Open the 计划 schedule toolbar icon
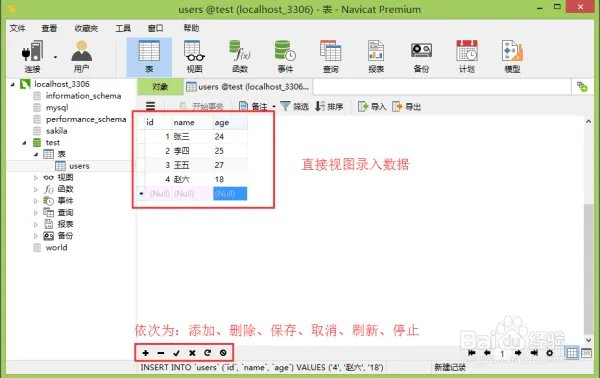 point(467,57)
